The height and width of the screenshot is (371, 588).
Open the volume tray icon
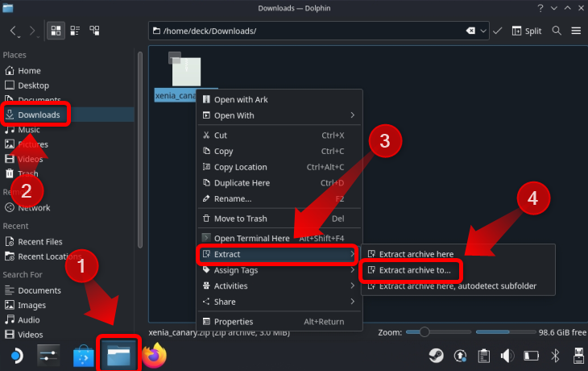(x=507, y=356)
